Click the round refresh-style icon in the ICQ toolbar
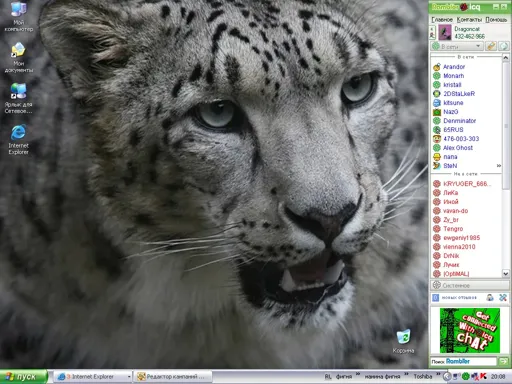This screenshot has height=384, width=512. (504, 46)
